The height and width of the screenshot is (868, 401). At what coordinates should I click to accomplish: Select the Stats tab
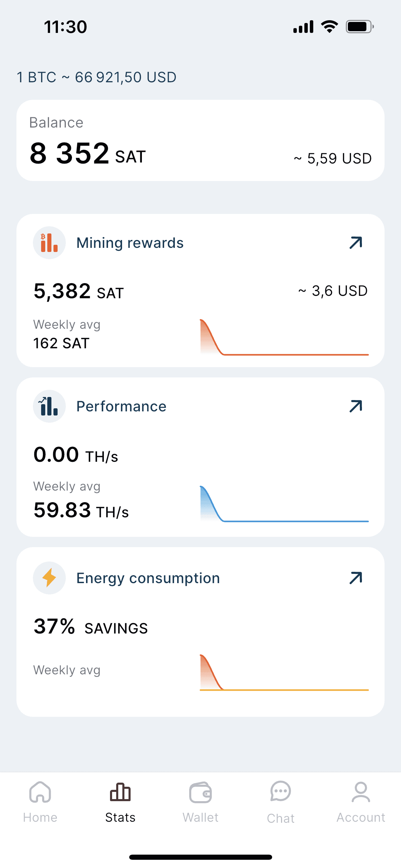tap(120, 801)
